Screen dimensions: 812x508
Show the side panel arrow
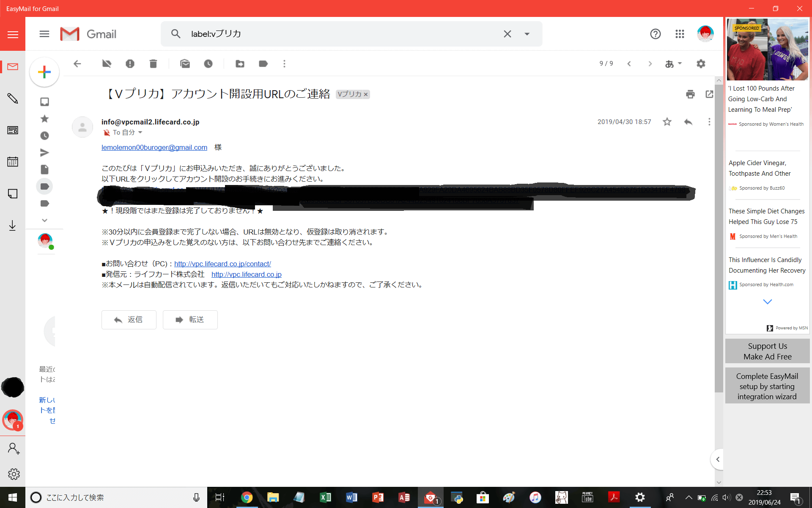point(717,459)
